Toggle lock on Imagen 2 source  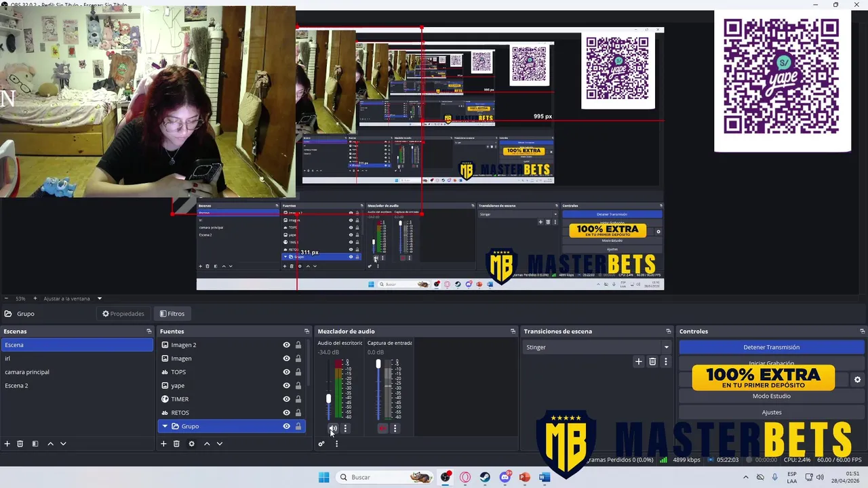tap(298, 345)
